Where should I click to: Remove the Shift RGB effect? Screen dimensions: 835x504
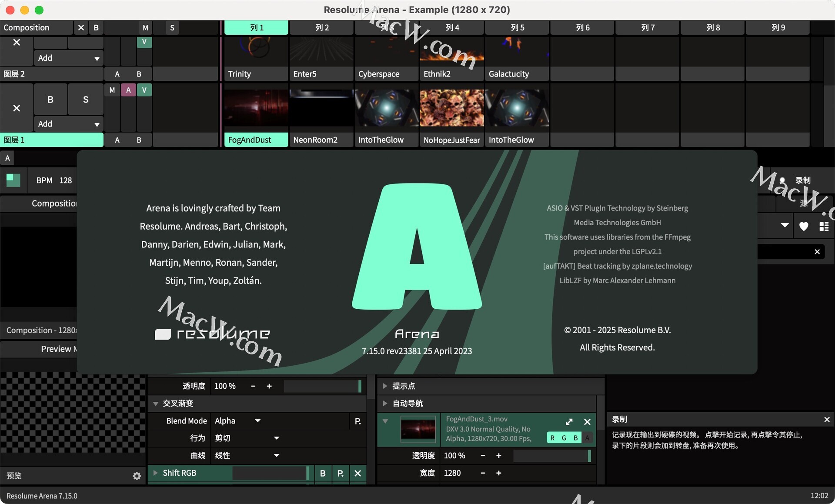point(357,473)
